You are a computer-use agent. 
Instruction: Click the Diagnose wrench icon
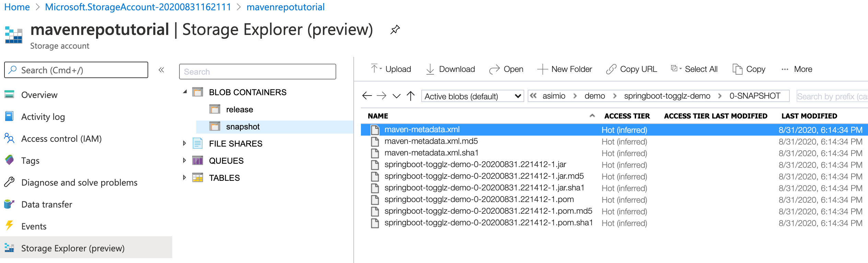9,182
